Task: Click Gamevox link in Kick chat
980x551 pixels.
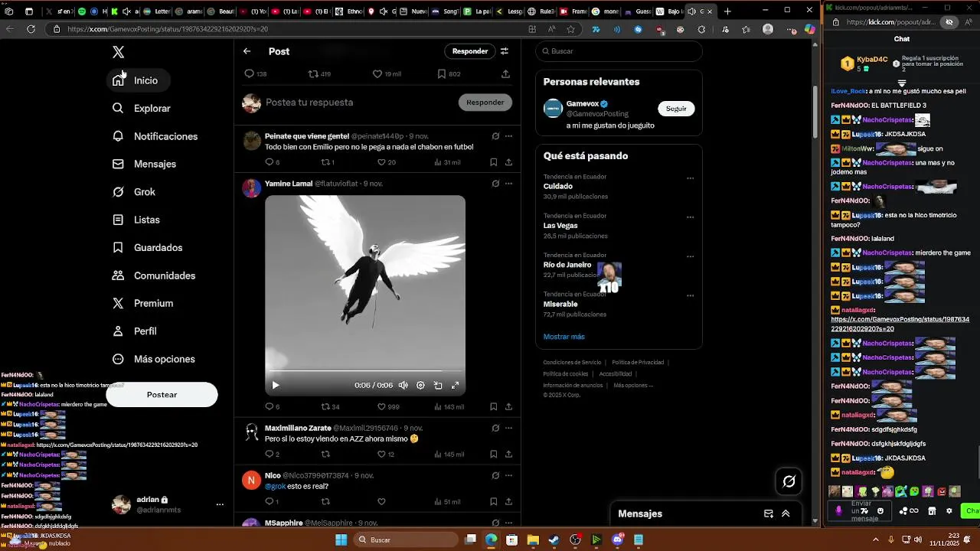Action: [900, 324]
